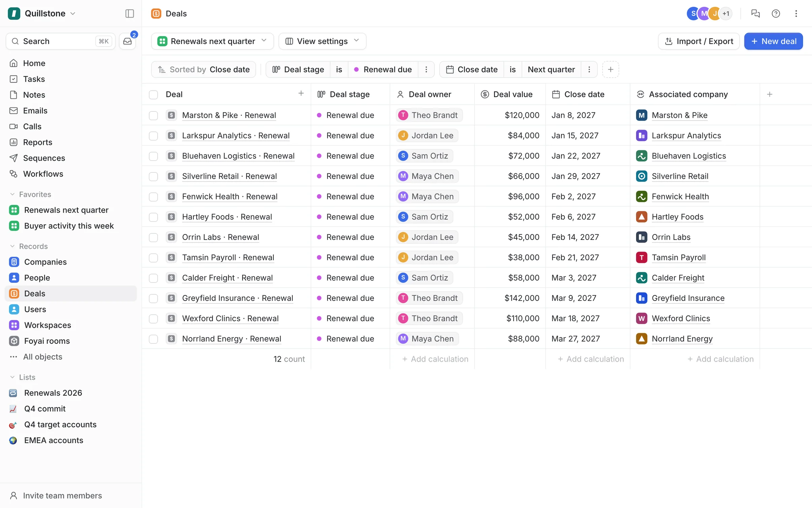Click Import / Export button
This screenshot has height=508, width=812.
pos(699,41)
